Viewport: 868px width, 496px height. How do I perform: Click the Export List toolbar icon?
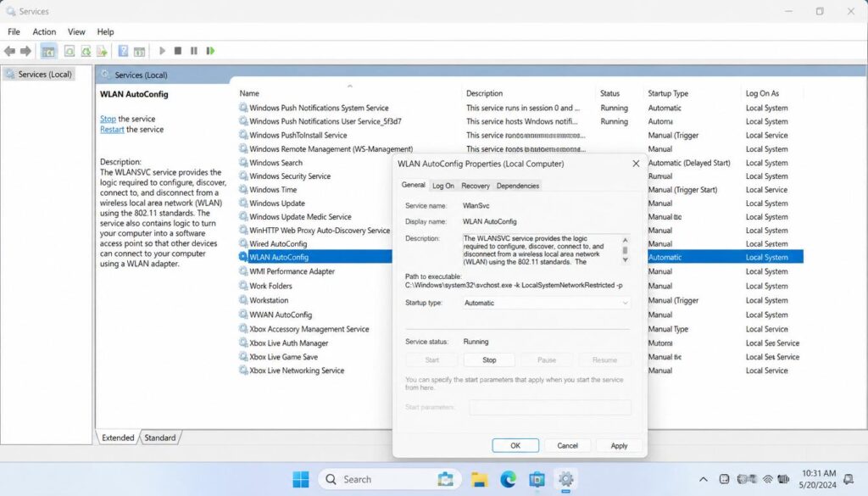pos(102,51)
